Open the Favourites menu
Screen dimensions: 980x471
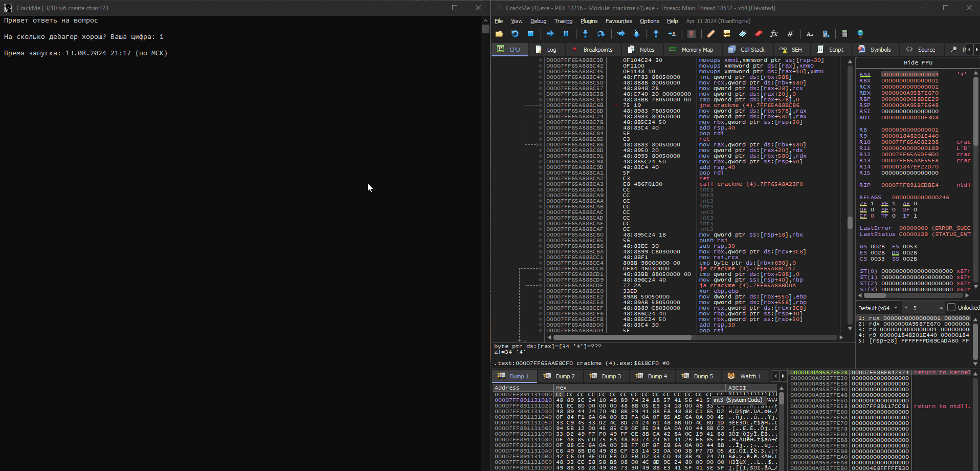pyautogui.click(x=618, y=21)
